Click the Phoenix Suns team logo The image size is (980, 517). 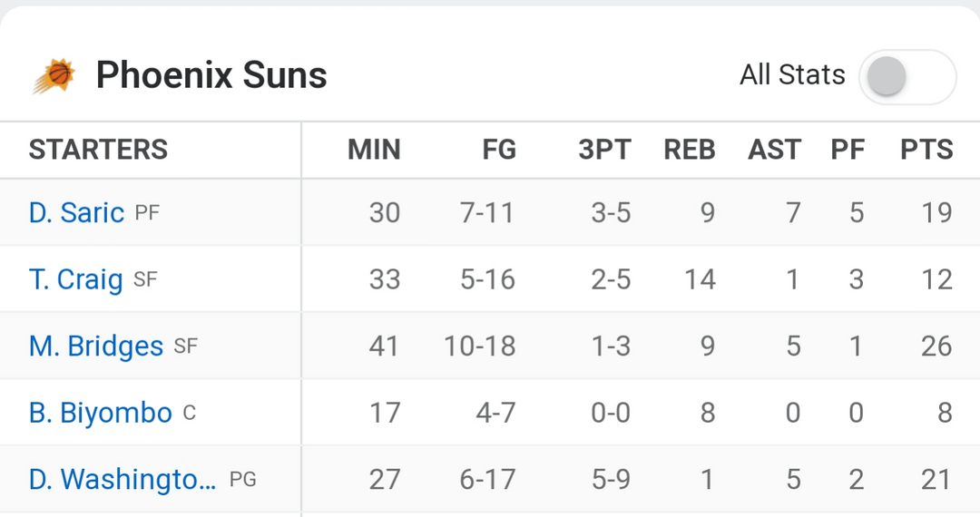pos(54,75)
